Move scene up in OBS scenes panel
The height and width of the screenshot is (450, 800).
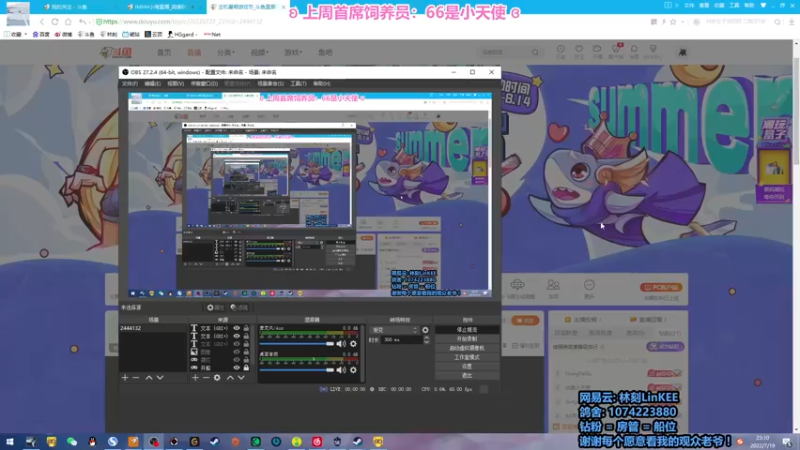pyautogui.click(x=149, y=378)
